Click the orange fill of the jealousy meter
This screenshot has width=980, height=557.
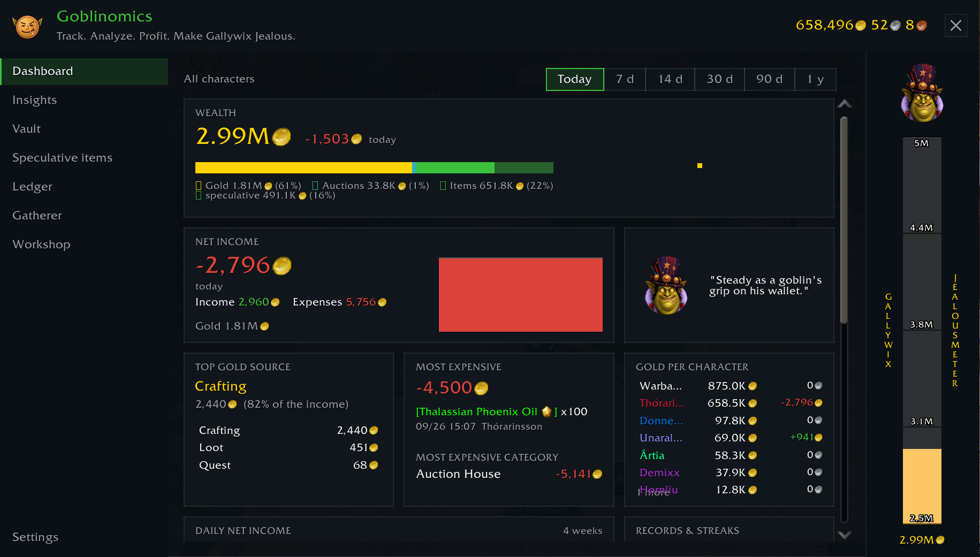pyautogui.click(x=922, y=486)
